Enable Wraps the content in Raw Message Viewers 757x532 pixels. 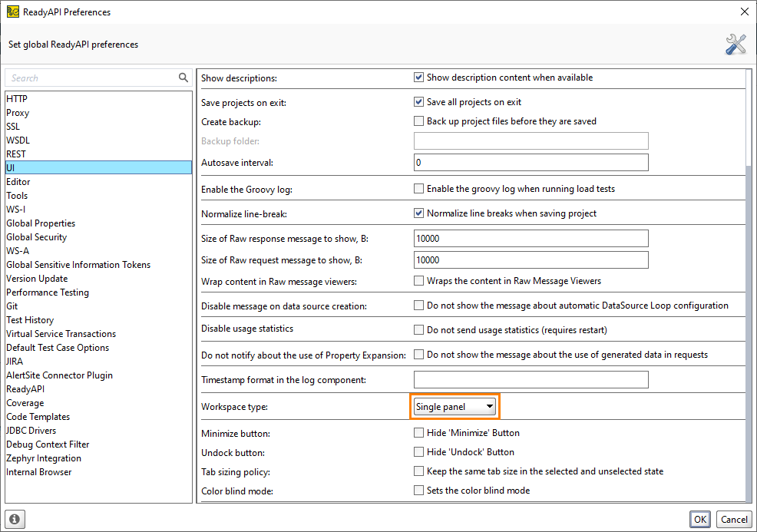[419, 280]
